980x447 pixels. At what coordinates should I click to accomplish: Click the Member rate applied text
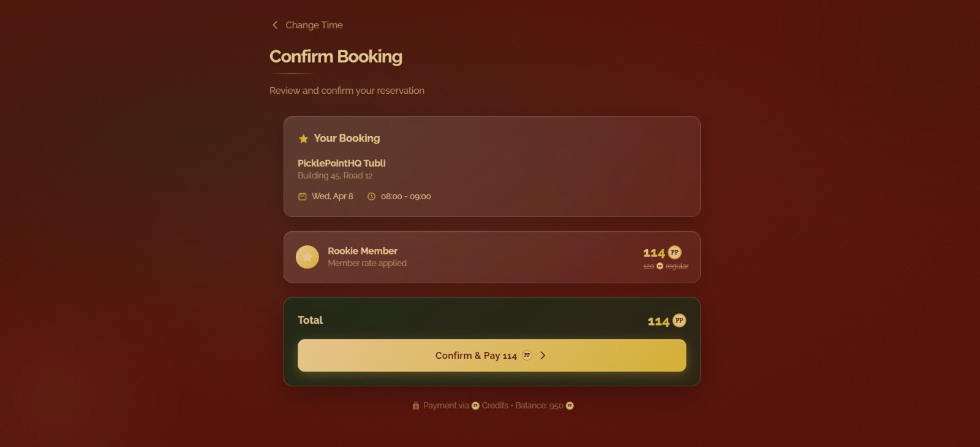point(367,263)
